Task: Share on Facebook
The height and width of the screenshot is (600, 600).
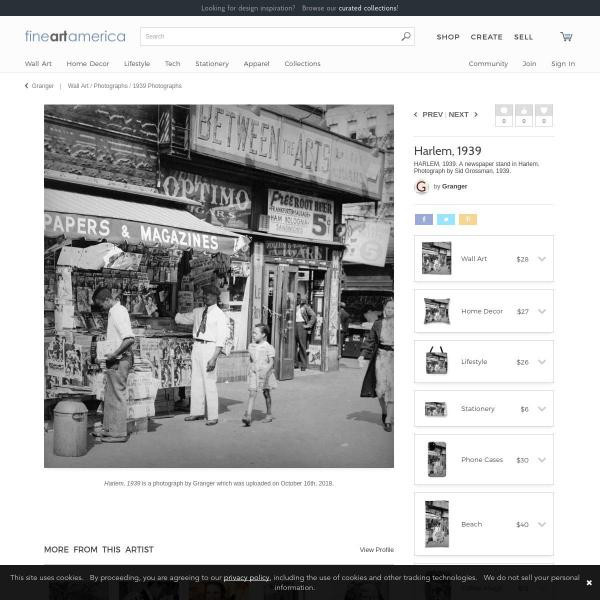Action: click(423, 219)
